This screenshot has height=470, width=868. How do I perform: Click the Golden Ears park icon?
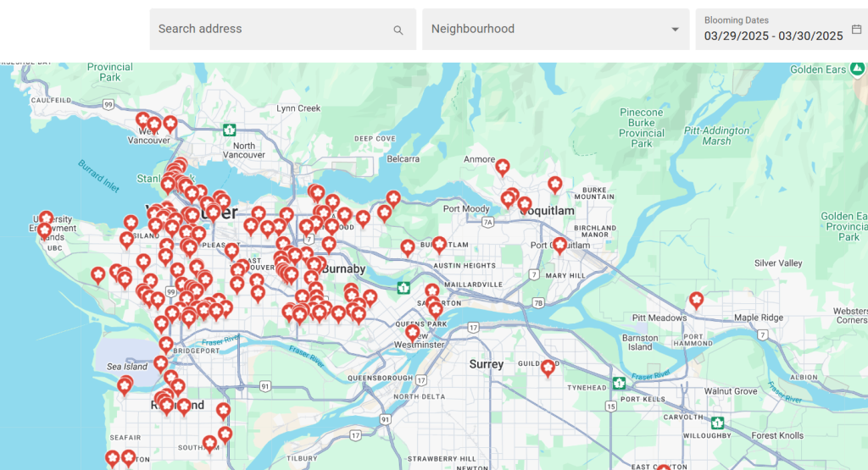pyautogui.click(x=858, y=69)
